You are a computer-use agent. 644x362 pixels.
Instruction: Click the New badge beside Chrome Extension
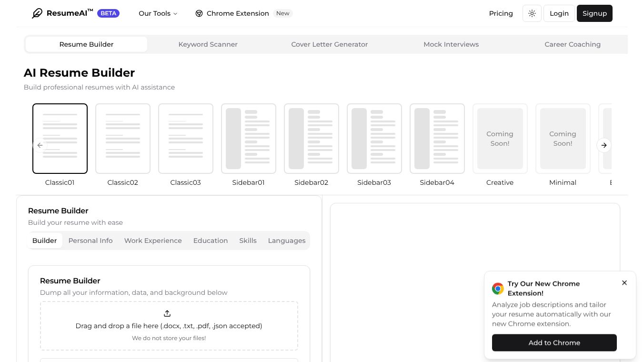click(283, 13)
